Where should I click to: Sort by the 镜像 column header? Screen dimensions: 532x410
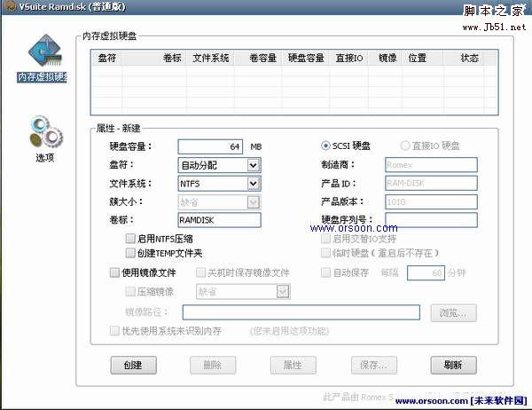(x=386, y=58)
